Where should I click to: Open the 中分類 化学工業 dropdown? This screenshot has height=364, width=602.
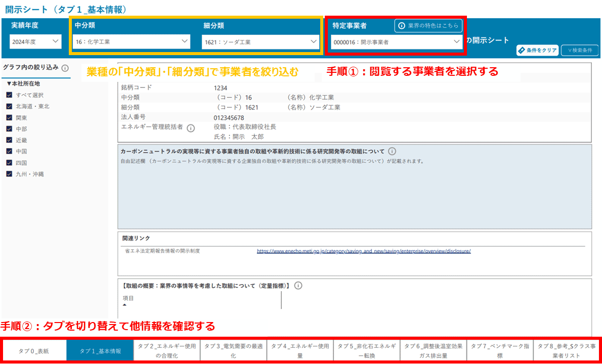pos(132,42)
